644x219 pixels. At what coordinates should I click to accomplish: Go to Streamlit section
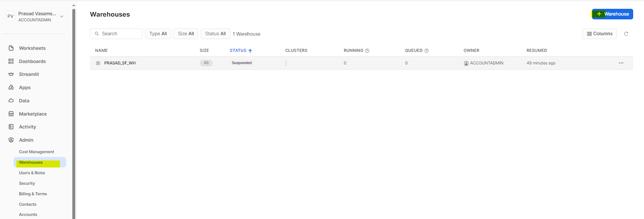click(x=29, y=74)
